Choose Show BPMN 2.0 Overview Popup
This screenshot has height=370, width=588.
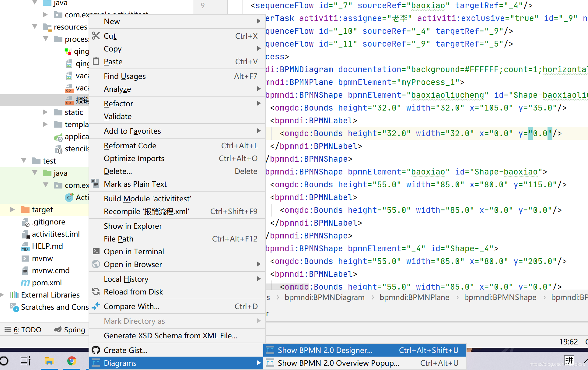click(364, 363)
